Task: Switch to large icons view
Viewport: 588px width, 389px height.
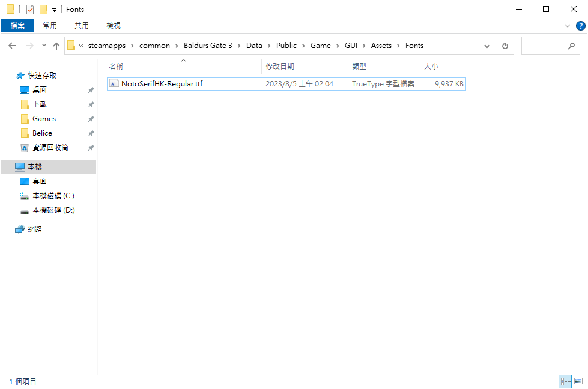Action: tap(578, 381)
